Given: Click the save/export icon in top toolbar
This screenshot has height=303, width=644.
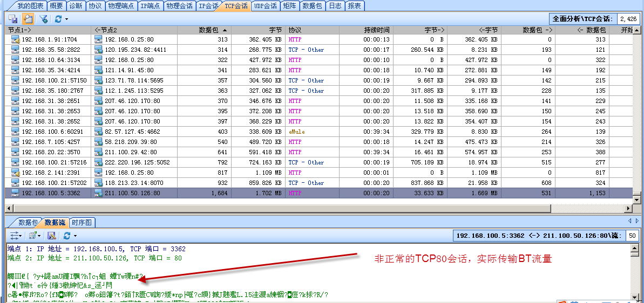Looking at the screenshot, I should coord(13,19).
